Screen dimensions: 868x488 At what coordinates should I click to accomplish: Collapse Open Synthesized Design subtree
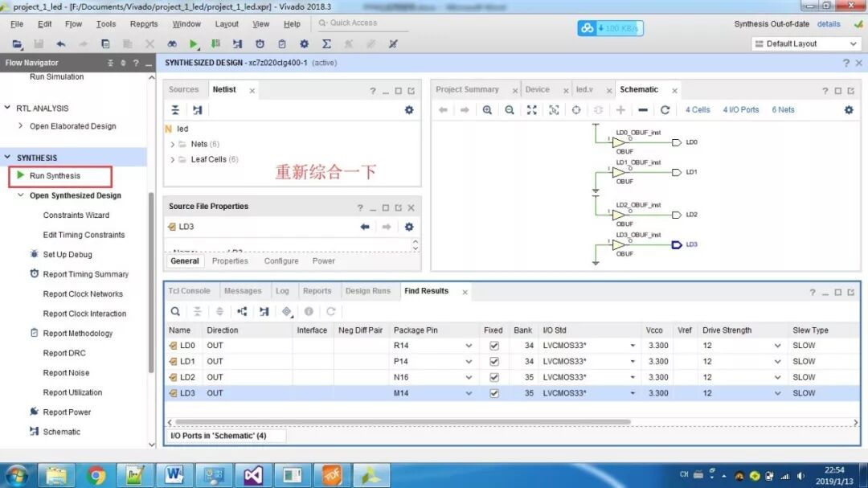pos(20,195)
